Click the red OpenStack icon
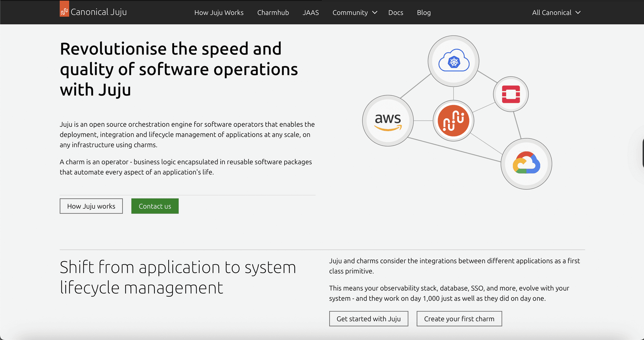644x340 pixels. point(511,94)
